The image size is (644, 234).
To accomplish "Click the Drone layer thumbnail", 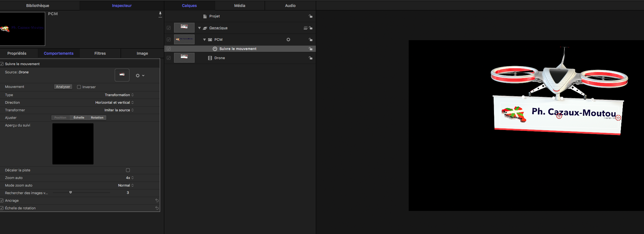I will coord(184,58).
